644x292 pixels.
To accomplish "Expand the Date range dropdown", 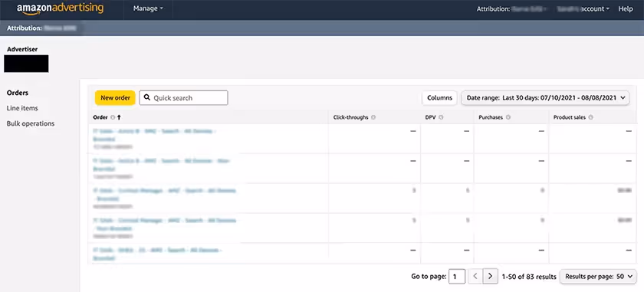I will 545,98.
